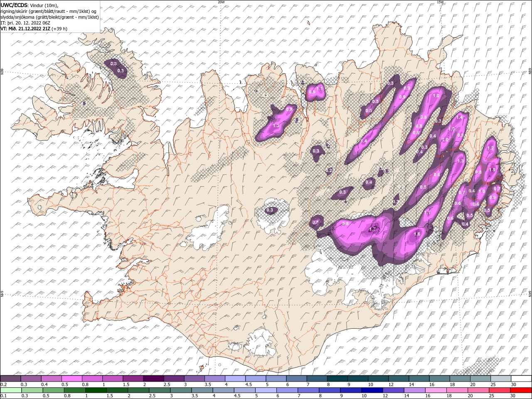Pick upper legend swatch between 2.5 and 3
Viewport: 532px width, 399px height.
click(174, 378)
